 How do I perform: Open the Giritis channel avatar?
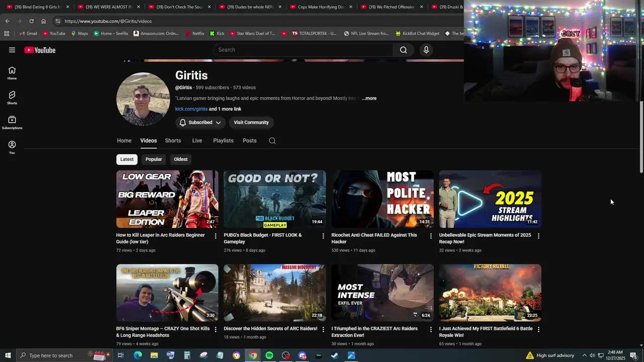(x=143, y=99)
